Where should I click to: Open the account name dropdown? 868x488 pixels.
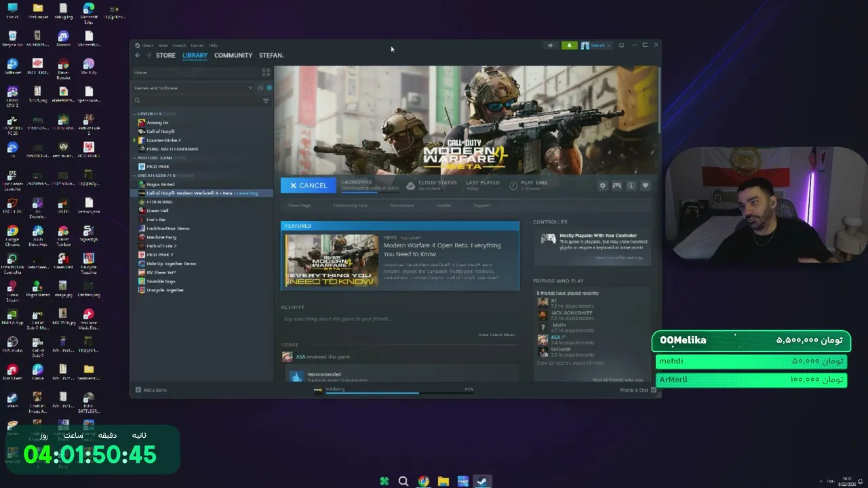pyautogui.click(x=596, y=45)
